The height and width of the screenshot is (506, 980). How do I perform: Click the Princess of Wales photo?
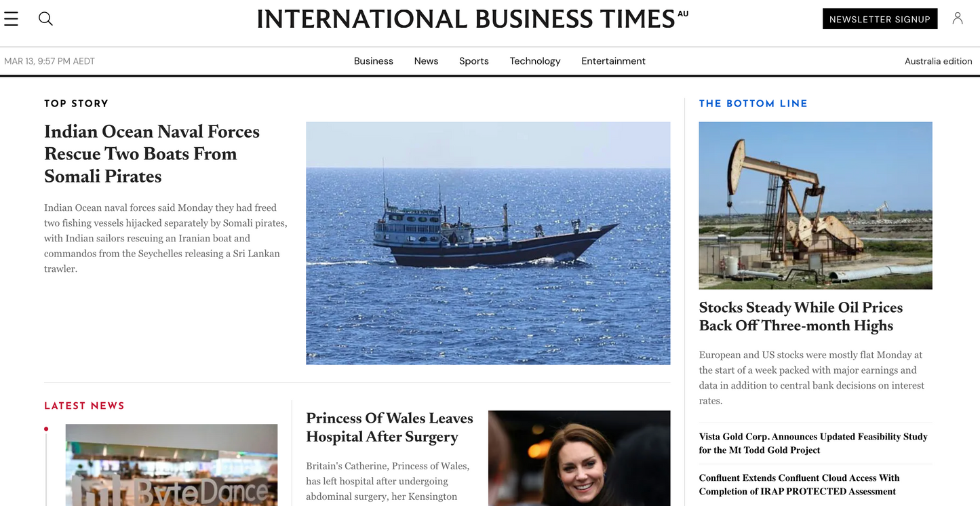pyautogui.click(x=579, y=458)
